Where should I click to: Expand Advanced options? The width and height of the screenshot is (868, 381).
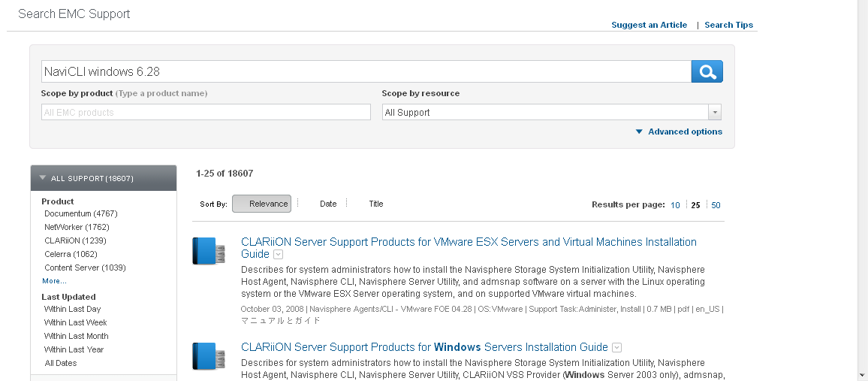[x=679, y=132]
